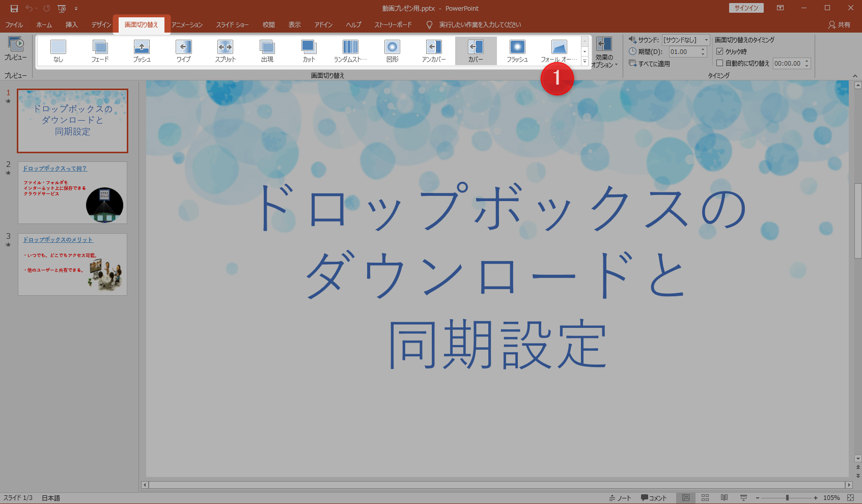The height and width of the screenshot is (504, 862).
Task: Switch to Normal view icon
Action: tap(686, 498)
